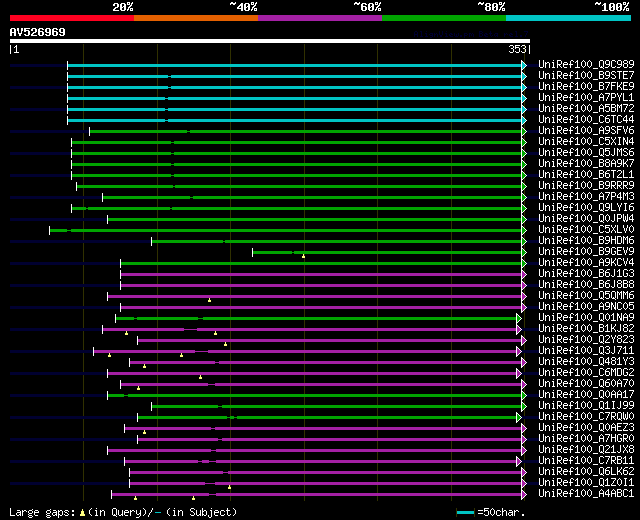640x520 pixels.
Task: Select the UniRef100_C7RQW0 label
Action: tap(586, 417)
